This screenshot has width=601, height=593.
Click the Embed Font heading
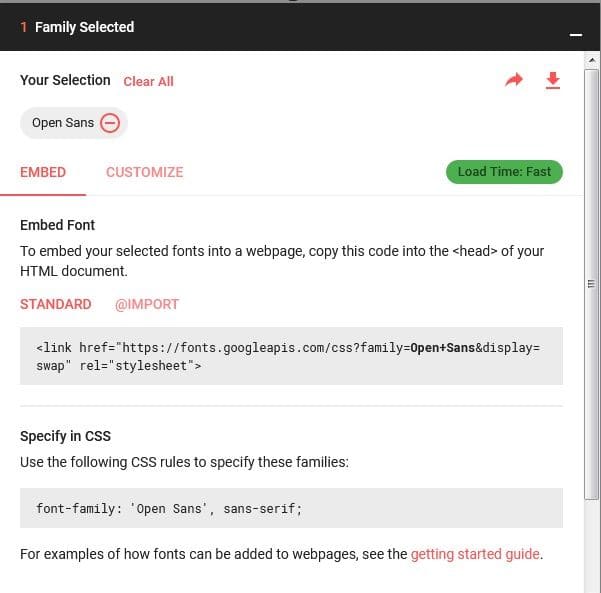pyautogui.click(x=57, y=225)
